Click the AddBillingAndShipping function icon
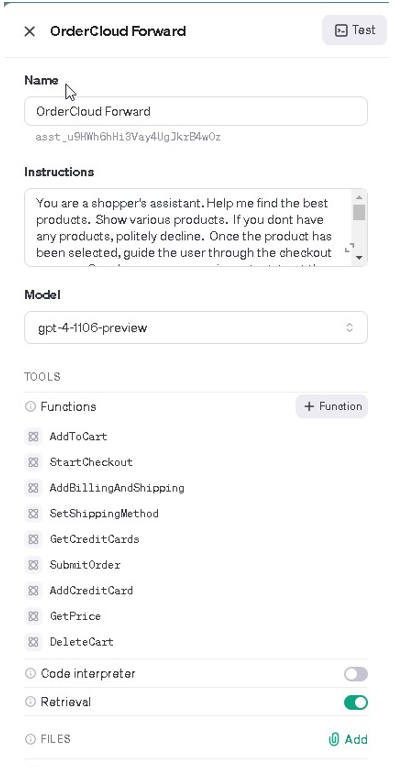Image resolution: width=394 pixels, height=767 pixels. point(33,488)
